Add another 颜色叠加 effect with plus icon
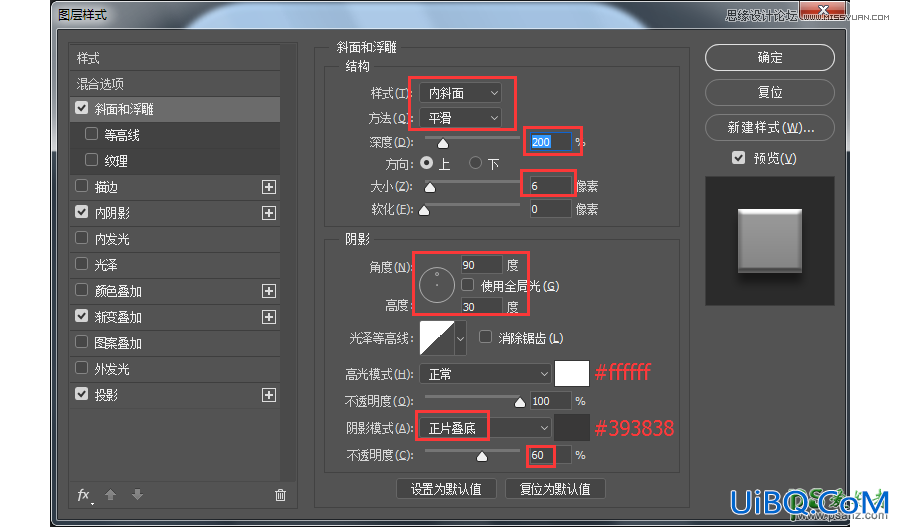Screen dimensions: 900x527 (x=269, y=291)
